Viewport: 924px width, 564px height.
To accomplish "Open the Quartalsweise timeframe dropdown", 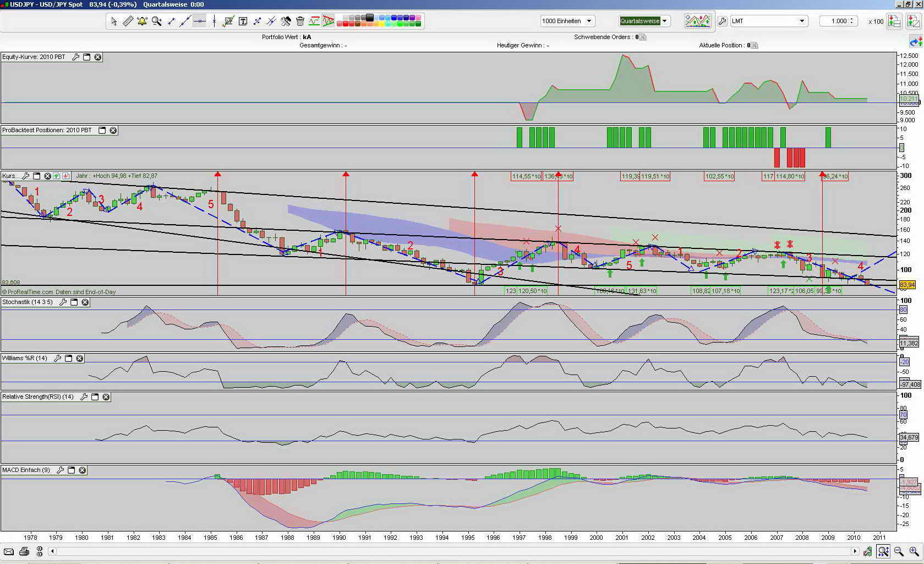I will pos(664,20).
